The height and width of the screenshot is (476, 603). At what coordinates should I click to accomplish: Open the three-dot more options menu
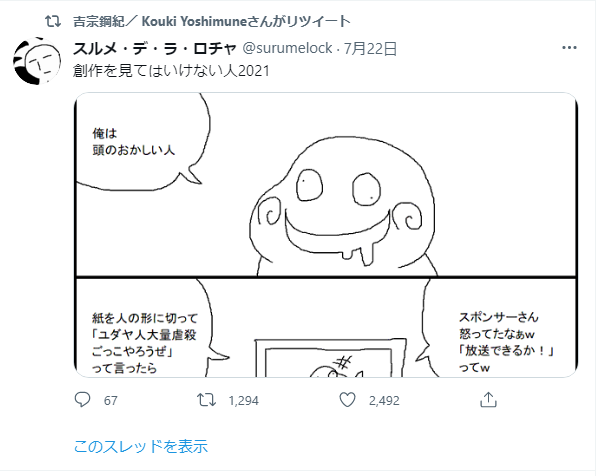click(x=569, y=48)
